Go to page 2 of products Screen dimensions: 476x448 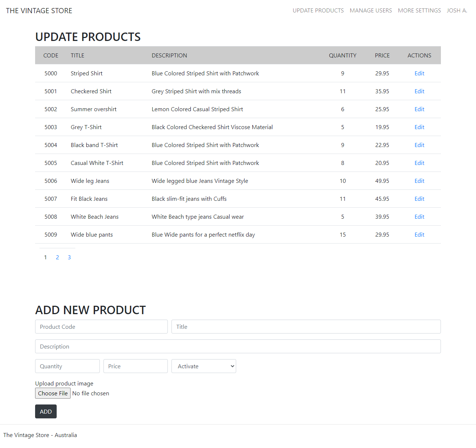(x=57, y=257)
